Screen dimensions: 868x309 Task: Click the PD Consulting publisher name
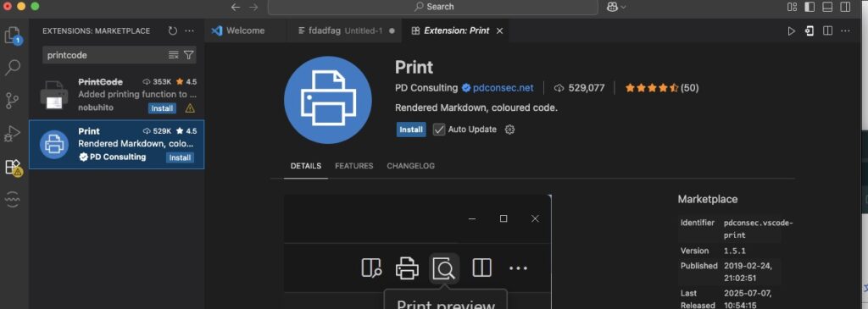tap(426, 88)
